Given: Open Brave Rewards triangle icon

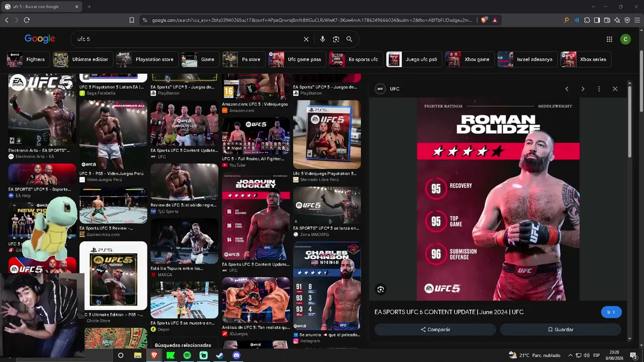Looking at the screenshot, I should click(x=495, y=20).
